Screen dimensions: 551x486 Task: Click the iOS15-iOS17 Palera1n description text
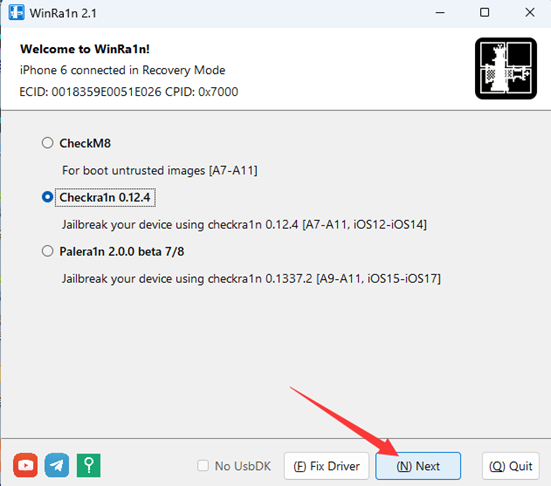(x=251, y=279)
